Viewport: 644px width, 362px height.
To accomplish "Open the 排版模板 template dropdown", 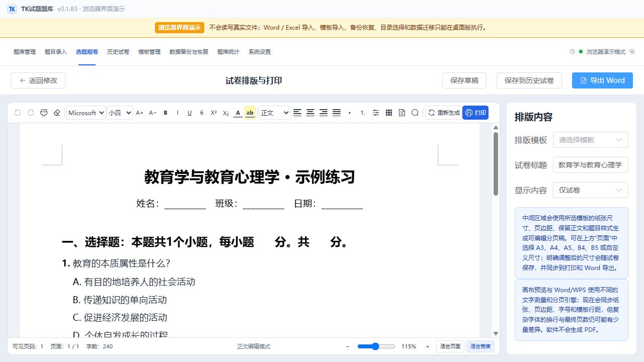I will [591, 140].
